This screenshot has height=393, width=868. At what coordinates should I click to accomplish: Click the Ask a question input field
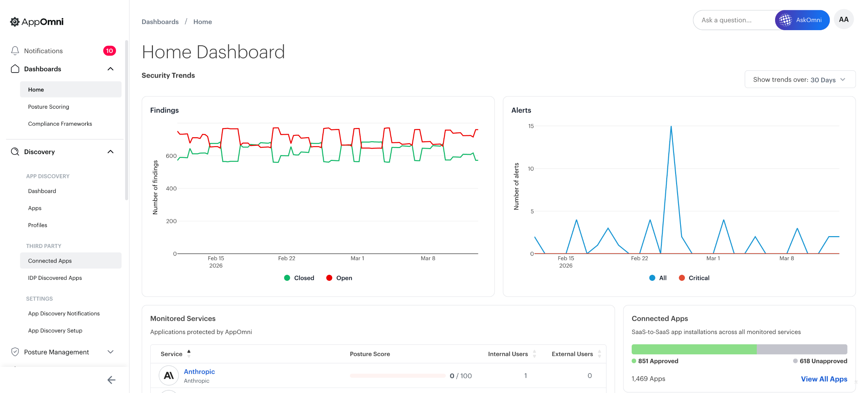coord(732,20)
